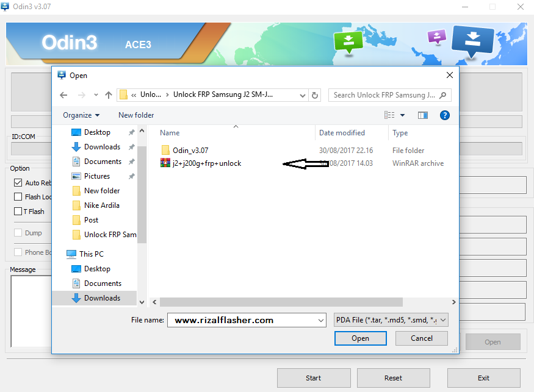Select Desktop in Quick access
The image size is (534, 392).
point(97,132)
